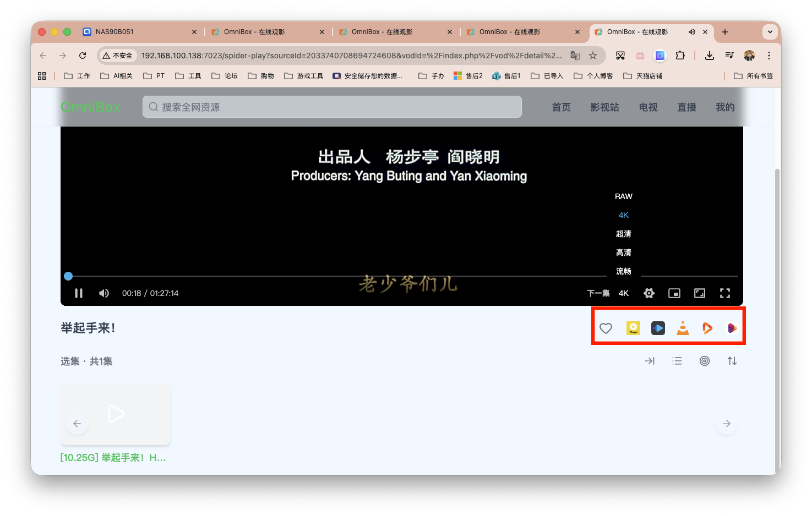This screenshot has height=516, width=812.
Task: Launch playback in the yellow Player app
Action: (633, 328)
